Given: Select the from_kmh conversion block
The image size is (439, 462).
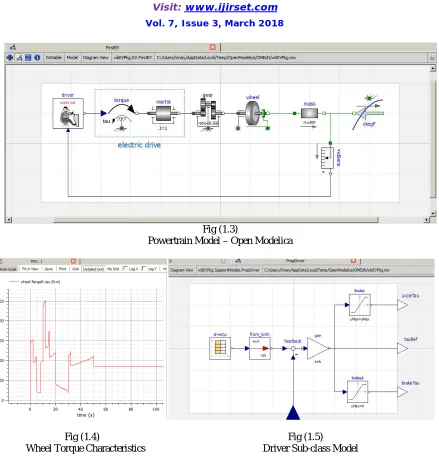Looking at the screenshot, I should click(260, 349).
